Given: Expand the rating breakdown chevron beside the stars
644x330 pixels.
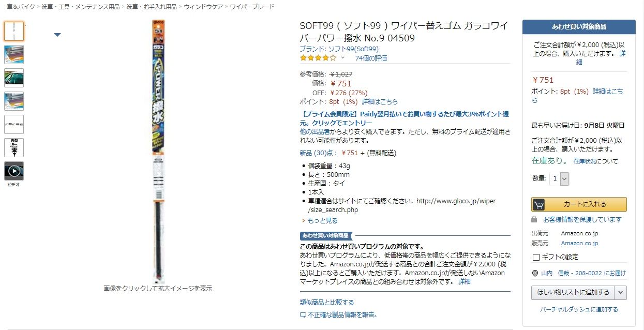Looking at the screenshot, I should (342, 58).
